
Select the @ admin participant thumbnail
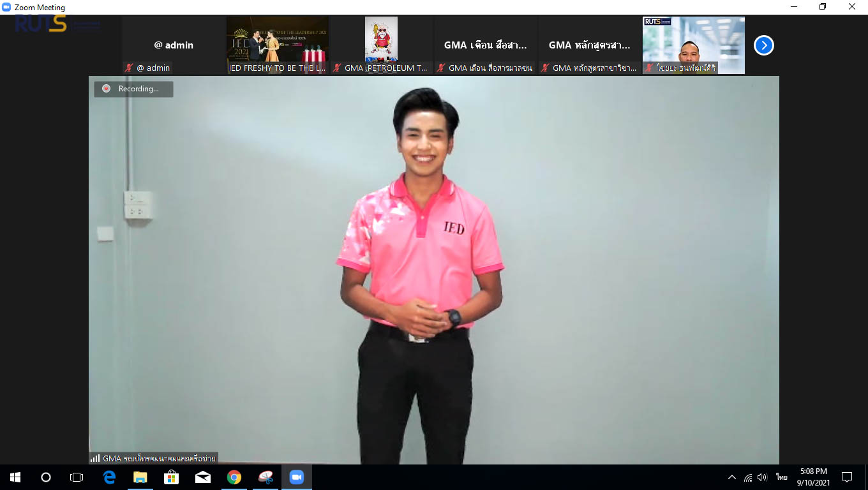click(174, 45)
